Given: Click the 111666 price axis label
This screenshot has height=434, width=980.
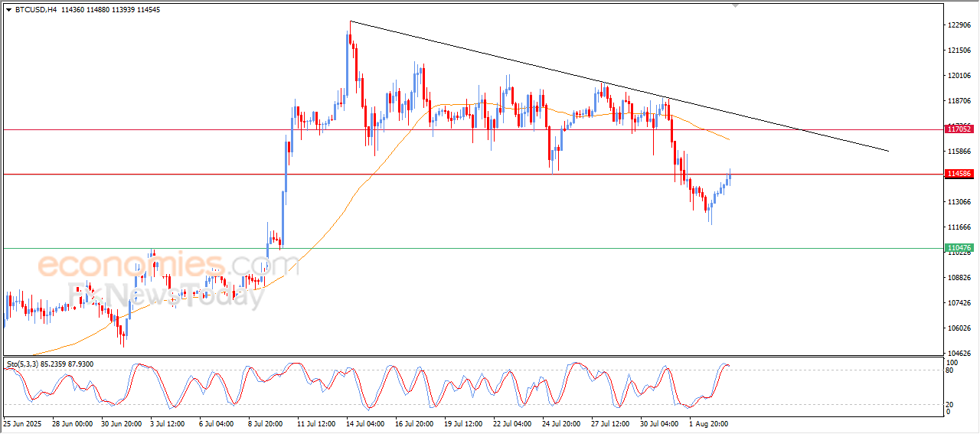Looking at the screenshot, I should [959, 227].
